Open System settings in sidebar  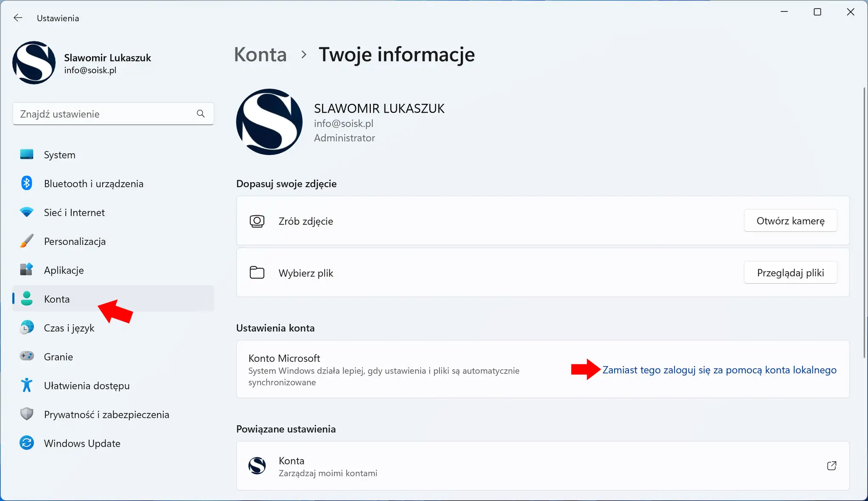(59, 155)
